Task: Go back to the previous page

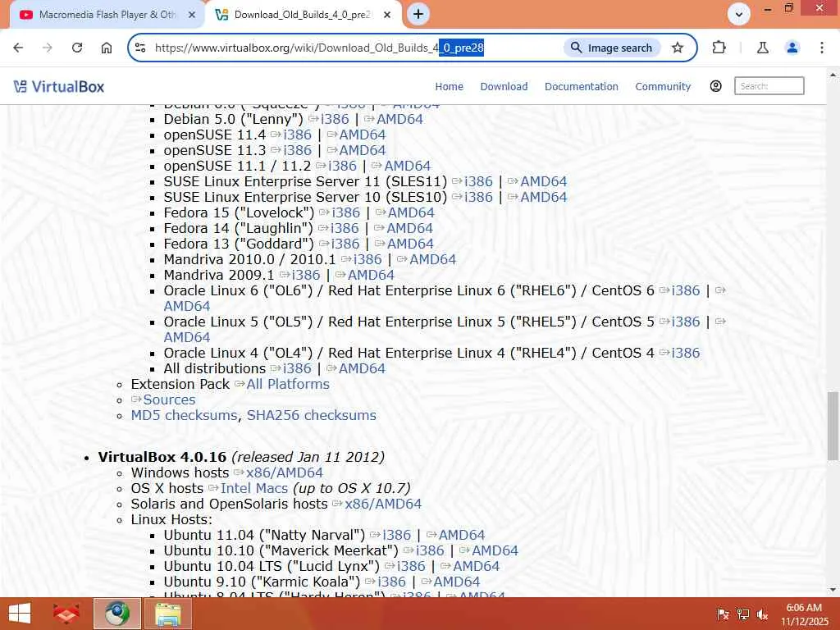Action: point(18,48)
